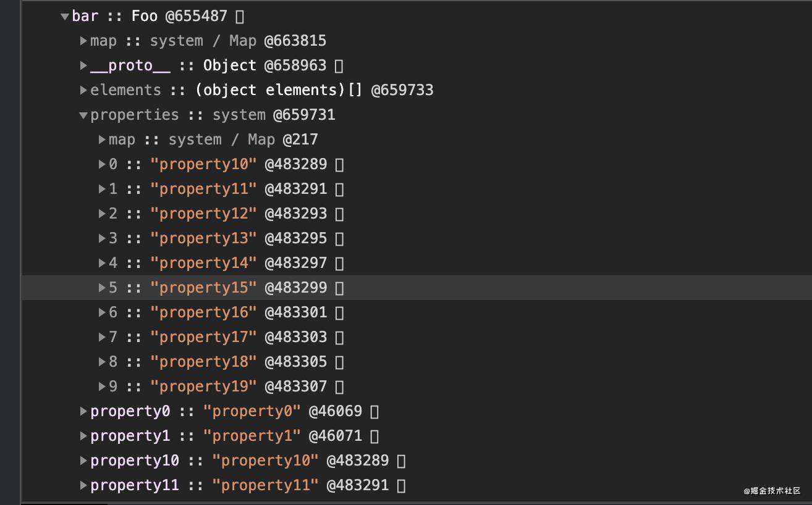The height and width of the screenshot is (505, 812).
Task: Click the "(object elements)[]" type text
Action: [279, 90]
